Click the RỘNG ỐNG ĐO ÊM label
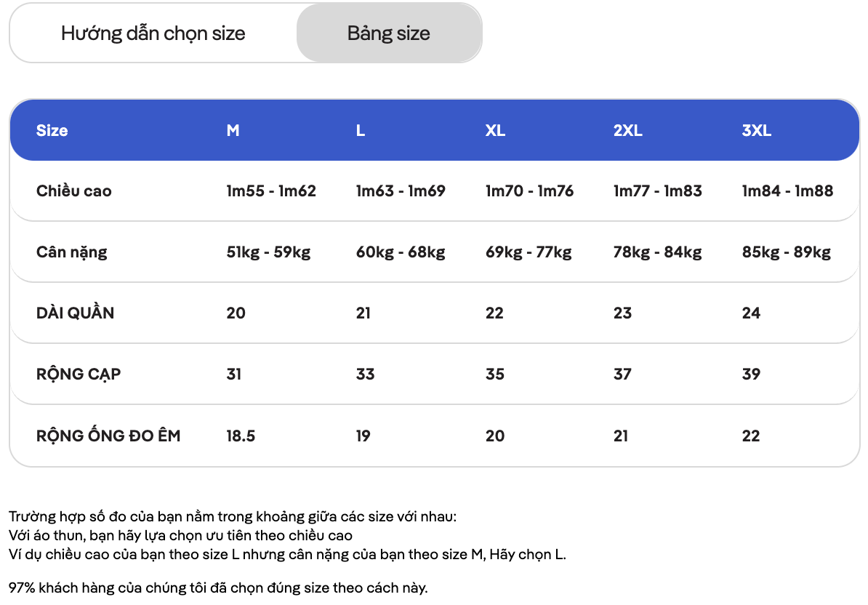868x605 pixels. [108, 436]
